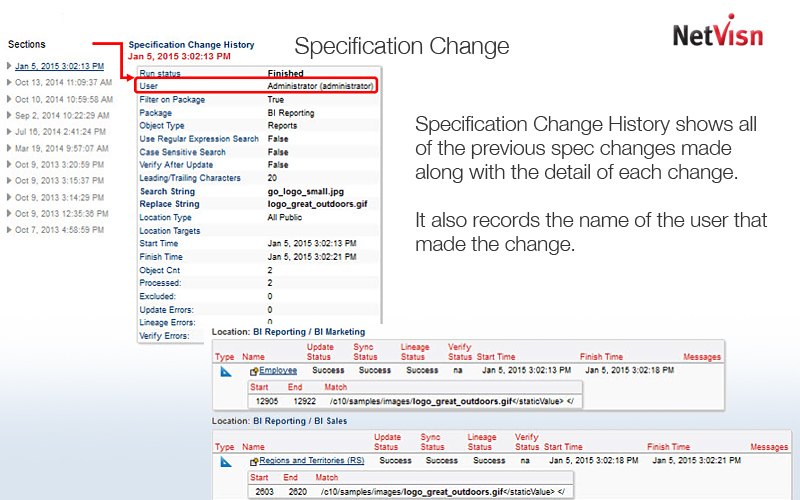Click the Start value 12905 in Employee match row
This screenshot has height=500, width=800.
[x=267, y=401]
